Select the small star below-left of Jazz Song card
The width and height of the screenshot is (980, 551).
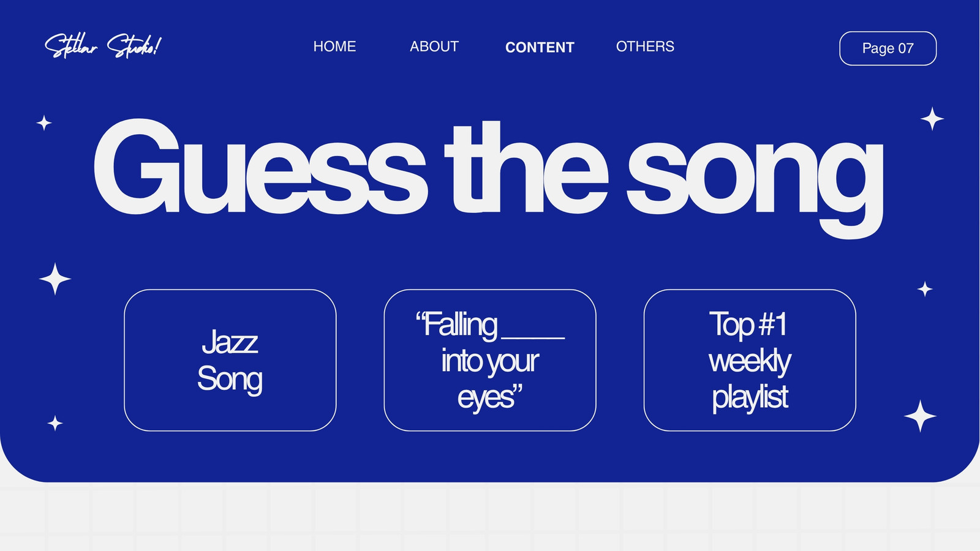click(55, 423)
